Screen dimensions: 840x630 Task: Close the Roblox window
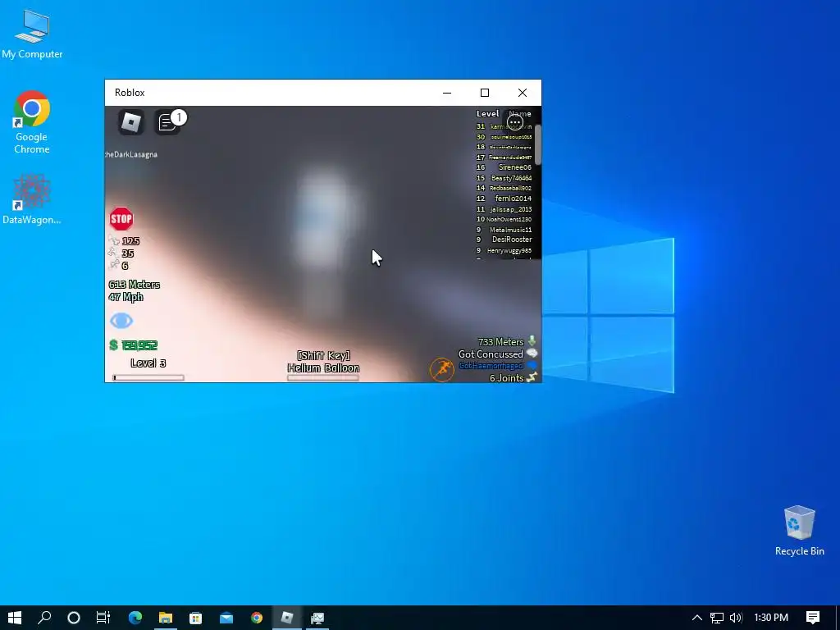click(x=523, y=93)
